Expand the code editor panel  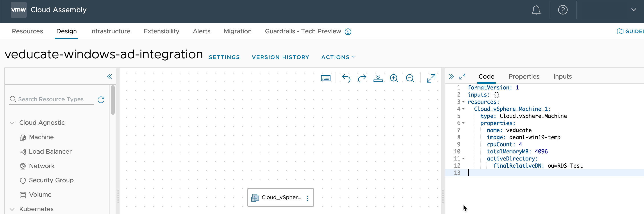click(462, 77)
